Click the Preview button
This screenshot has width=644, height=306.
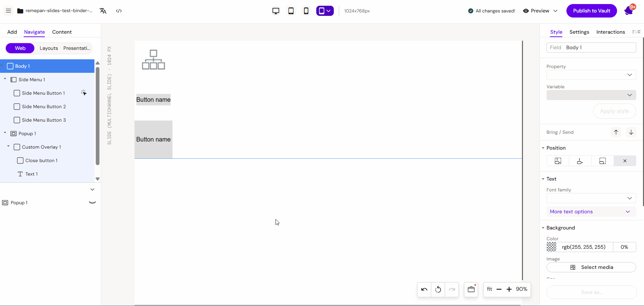point(536,11)
